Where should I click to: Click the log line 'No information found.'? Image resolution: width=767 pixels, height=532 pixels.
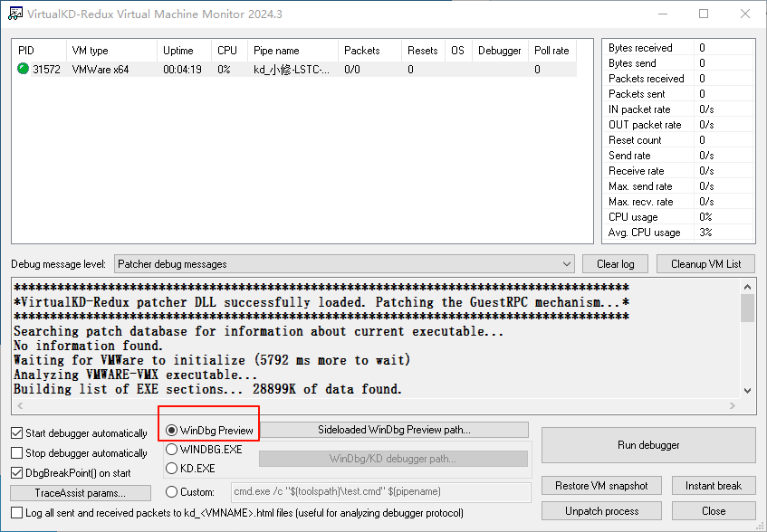point(88,346)
